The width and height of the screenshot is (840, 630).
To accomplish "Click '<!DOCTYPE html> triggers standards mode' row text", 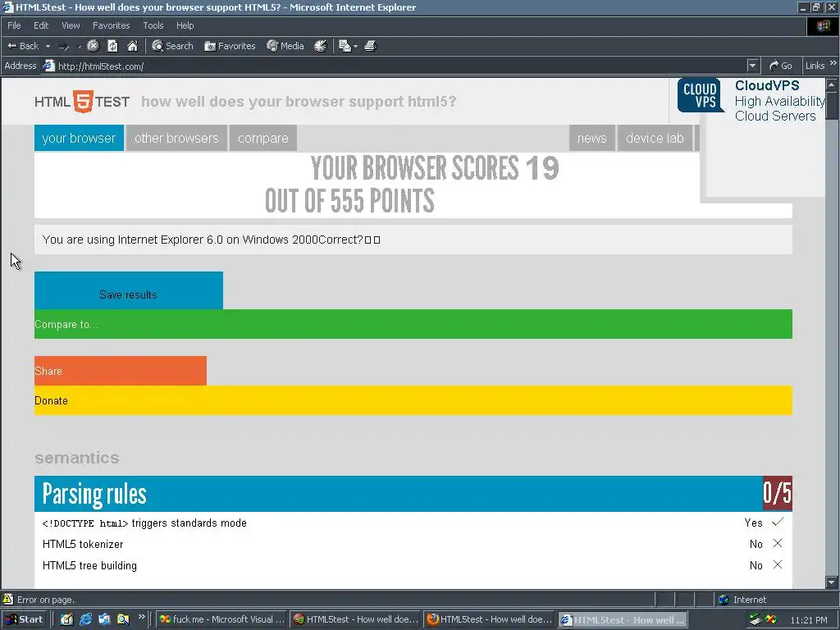I will coord(144,523).
